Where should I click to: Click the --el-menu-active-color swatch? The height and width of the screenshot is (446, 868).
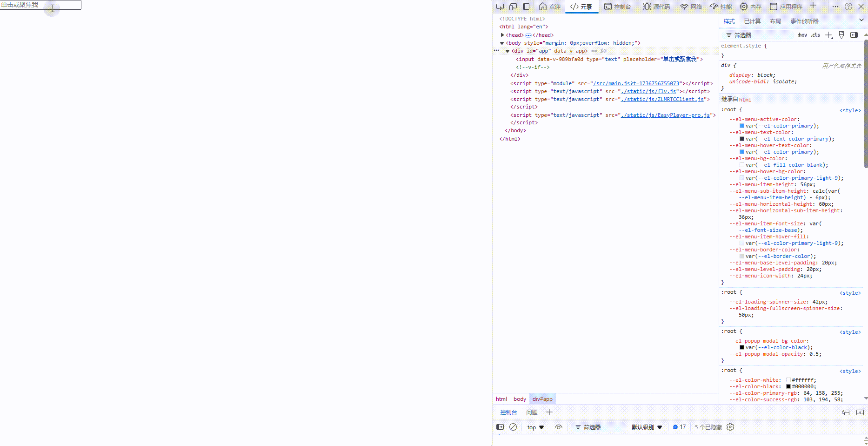point(742,126)
